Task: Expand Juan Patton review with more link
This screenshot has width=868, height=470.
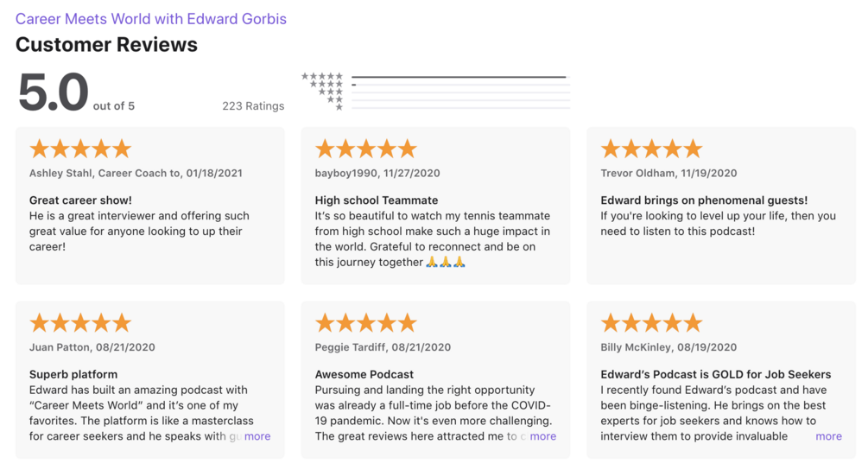Action: [257, 436]
